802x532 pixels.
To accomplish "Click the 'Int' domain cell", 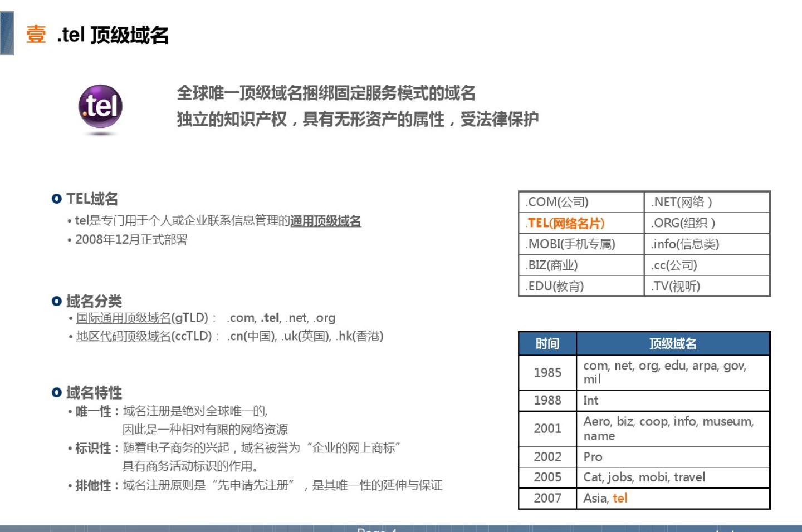I will click(673, 401).
